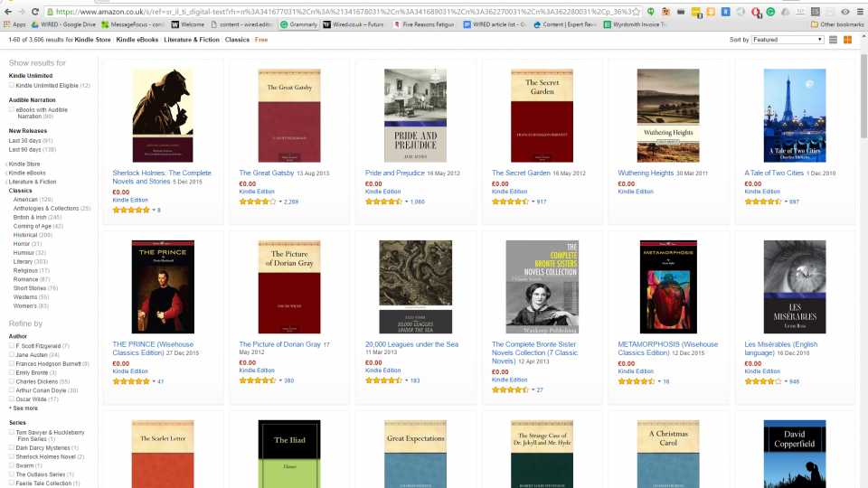Open the red extension icon in toolbar
Image resolution: width=868 pixels, height=488 pixels.
click(x=756, y=12)
